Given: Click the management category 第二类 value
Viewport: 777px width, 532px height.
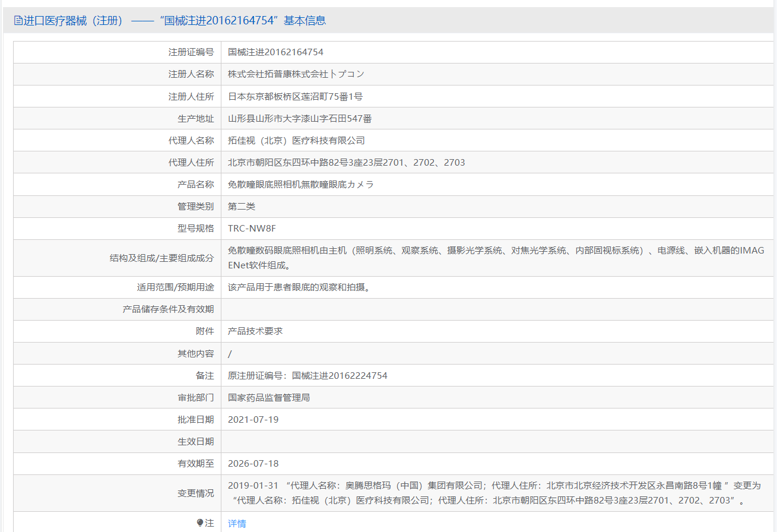Looking at the screenshot, I should pyautogui.click(x=242, y=207).
